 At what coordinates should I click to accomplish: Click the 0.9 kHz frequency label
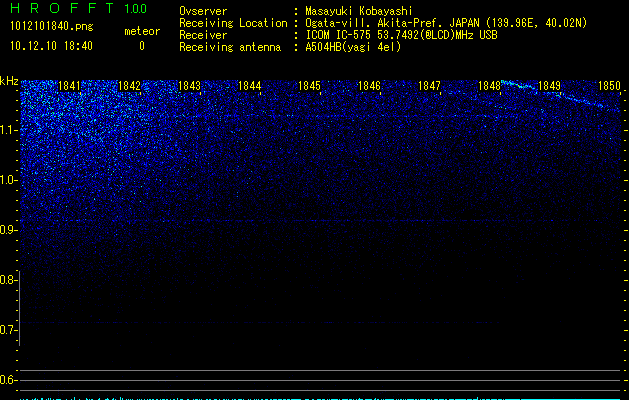(x=8, y=230)
